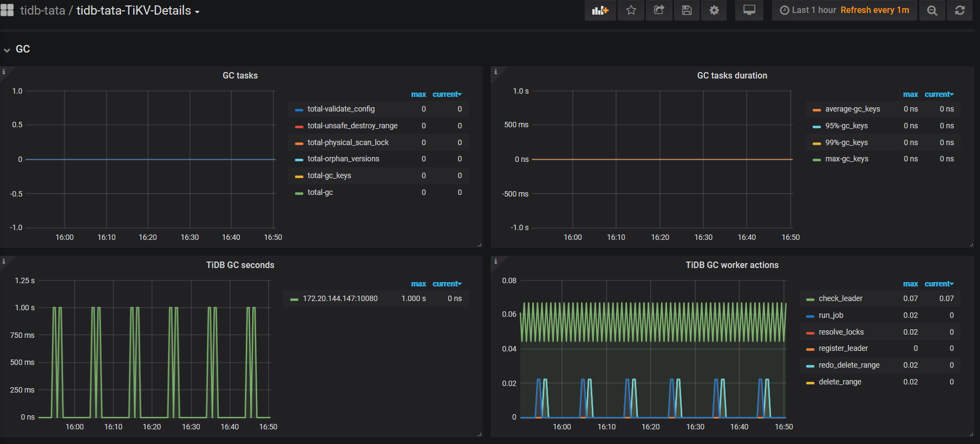The width and height of the screenshot is (980, 444).
Task: Star this dashboard as favorite
Action: click(x=631, y=10)
